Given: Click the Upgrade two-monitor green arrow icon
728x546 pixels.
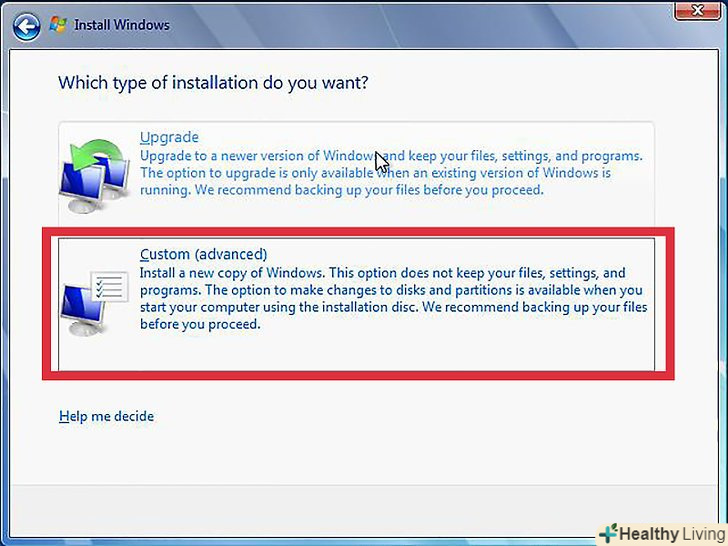Looking at the screenshot, I should [95, 176].
